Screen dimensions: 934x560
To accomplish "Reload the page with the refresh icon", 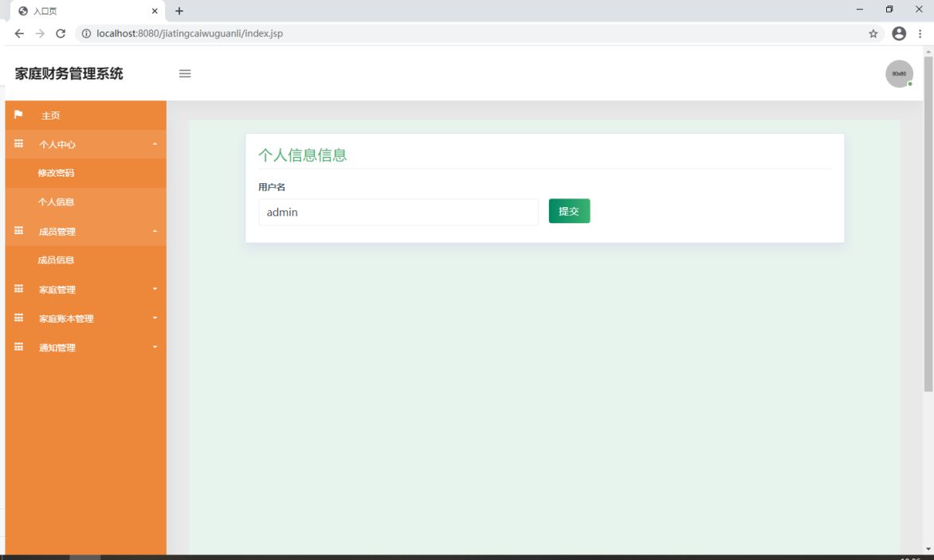I will (x=60, y=33).
